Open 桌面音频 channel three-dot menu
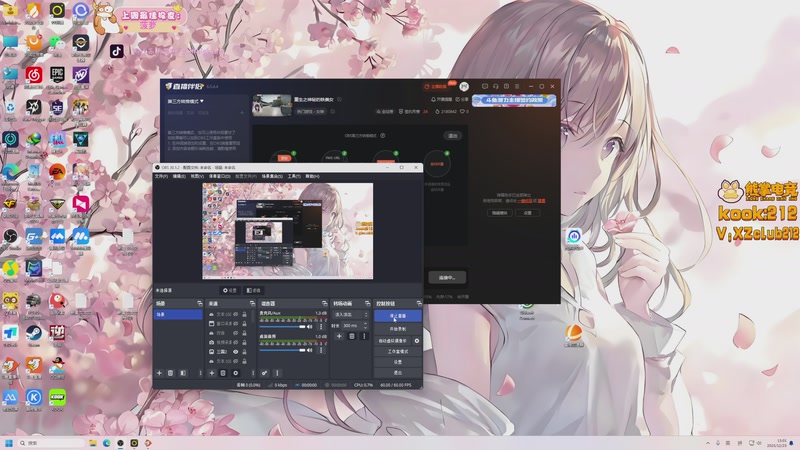800x450 pixels. point(321,350)
